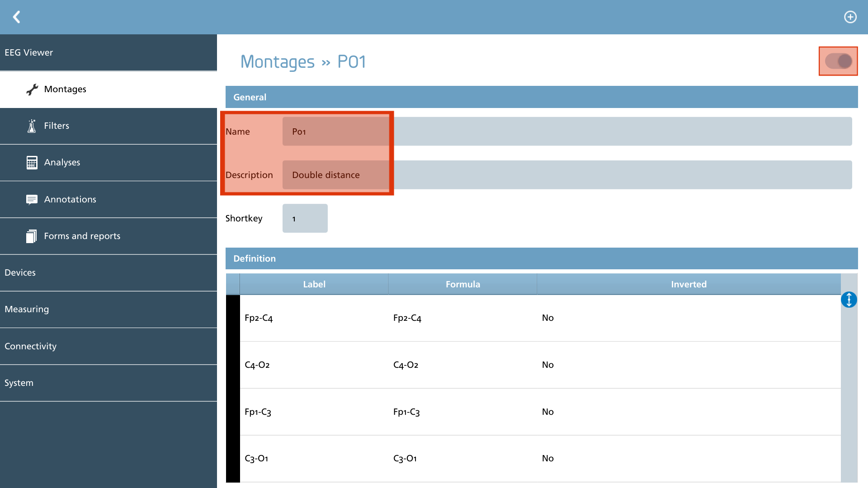Click the Annotations note icon
This screenshot has width=868, height=488.
tap(32, 200)
